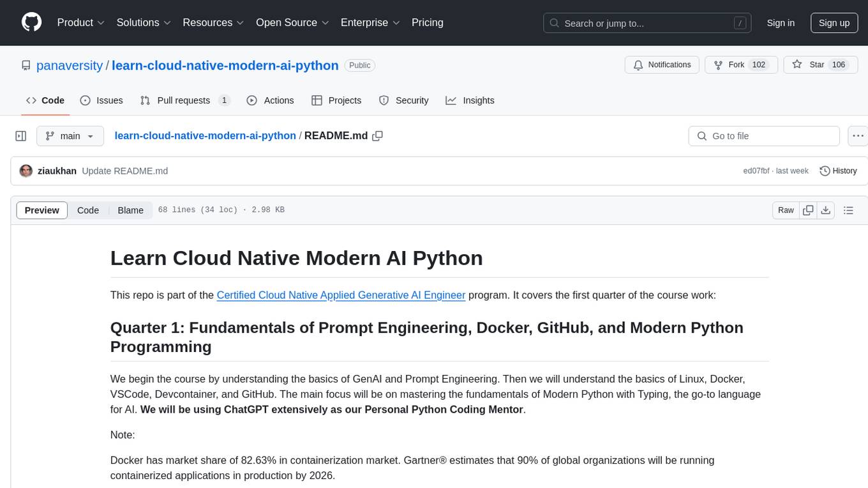
Task: Expand the Resources menu
Action: (214, 22)
